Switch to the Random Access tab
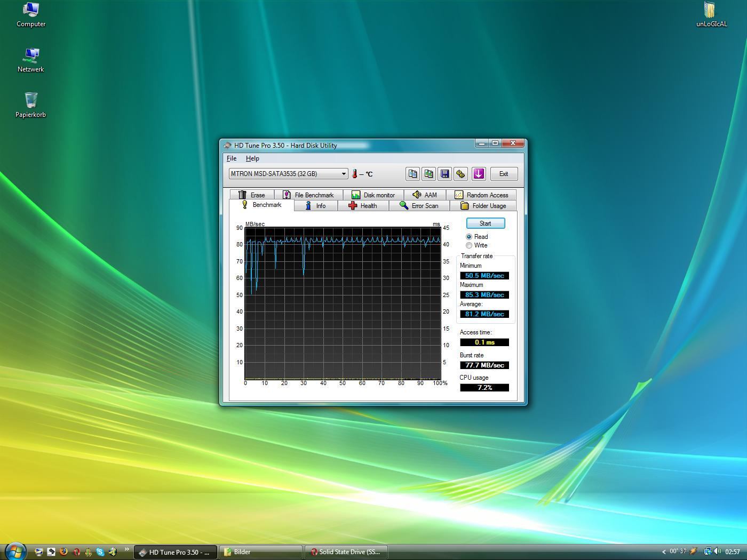 click(481, 195)
